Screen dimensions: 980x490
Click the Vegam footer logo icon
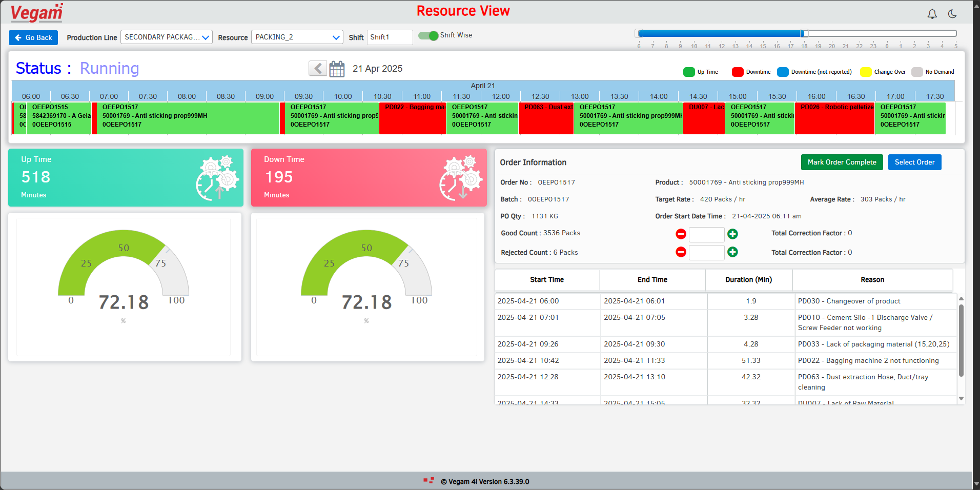click(428, 480)
